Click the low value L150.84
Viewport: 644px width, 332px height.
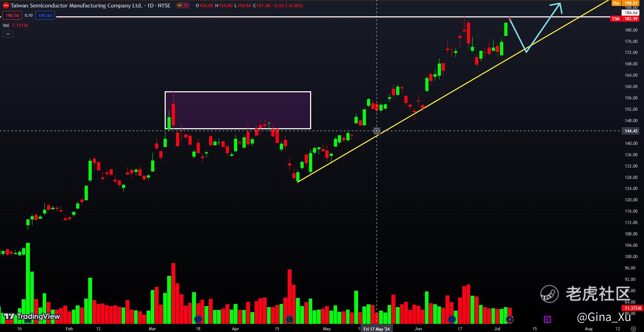tap(243, 5)
